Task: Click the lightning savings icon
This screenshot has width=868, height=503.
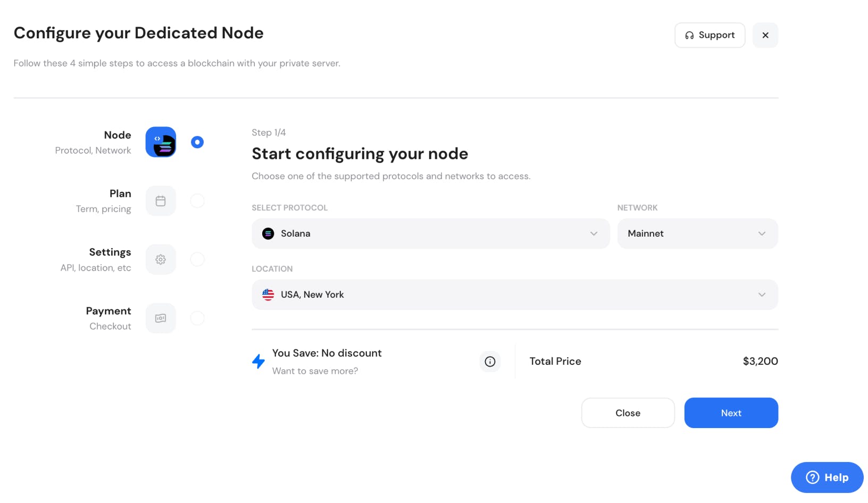Action: [258, 361]
